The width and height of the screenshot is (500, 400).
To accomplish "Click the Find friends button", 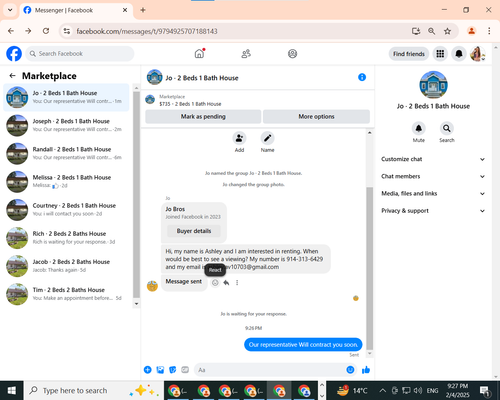I will pos(409,54).
